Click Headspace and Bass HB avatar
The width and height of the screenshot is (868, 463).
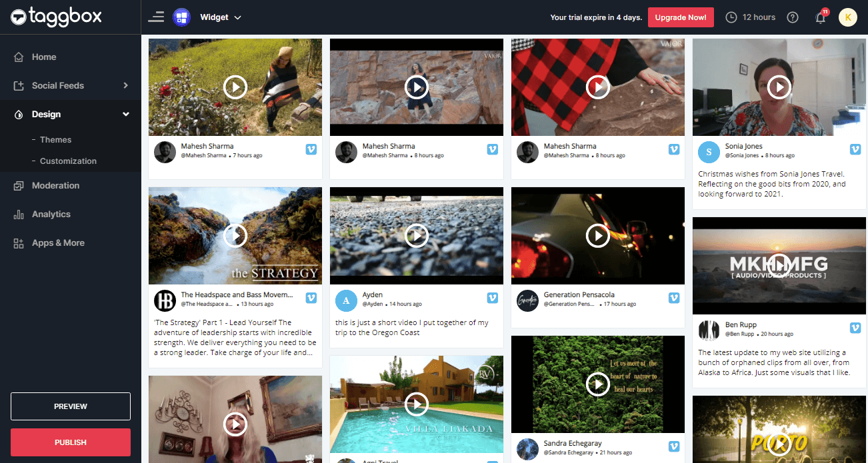click(x=165, y=300)
